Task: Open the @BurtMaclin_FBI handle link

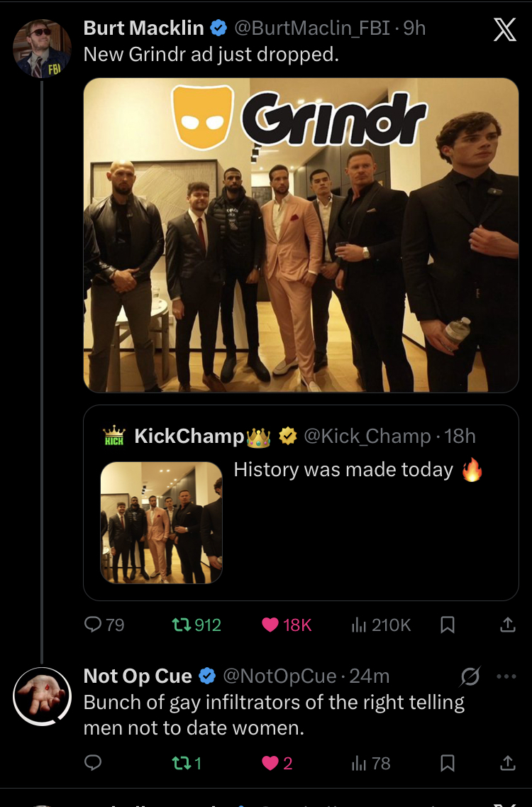Action: coord(313,28)
